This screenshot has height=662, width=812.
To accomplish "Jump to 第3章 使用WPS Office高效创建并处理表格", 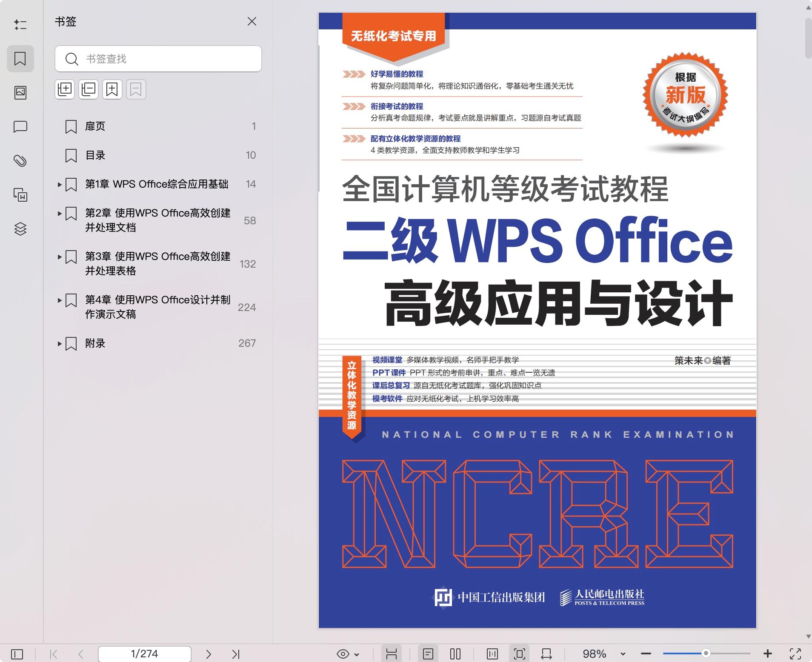I will coord(158,263).
